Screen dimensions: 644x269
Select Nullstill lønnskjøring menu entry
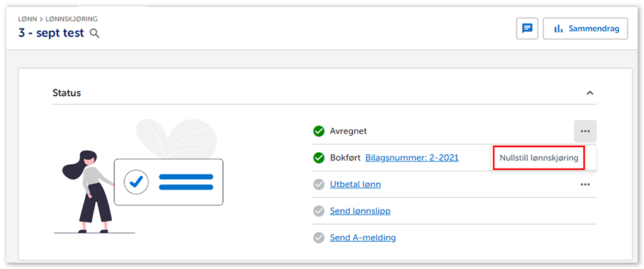pyautogui.click(x=539, y=158)
